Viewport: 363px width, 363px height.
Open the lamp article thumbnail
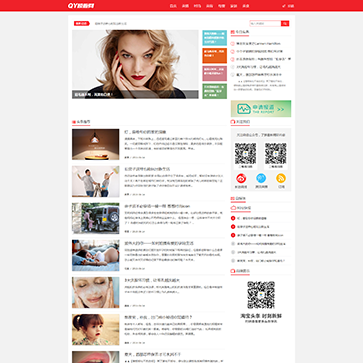click(x=96, y=144)
